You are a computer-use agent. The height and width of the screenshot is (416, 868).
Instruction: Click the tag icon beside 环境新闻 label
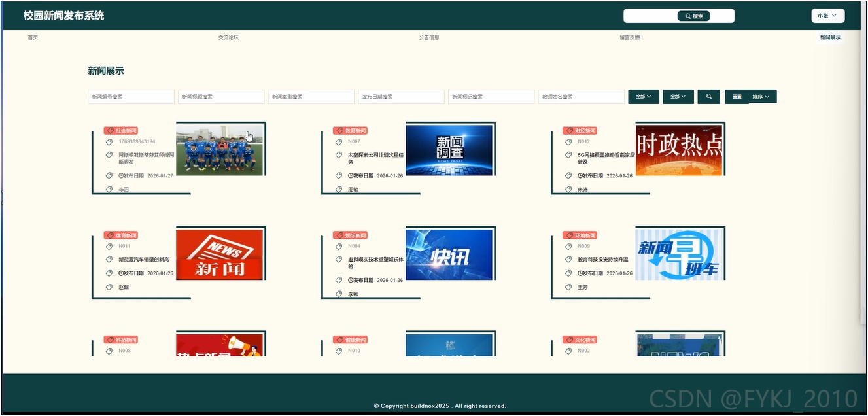(568, 235)
